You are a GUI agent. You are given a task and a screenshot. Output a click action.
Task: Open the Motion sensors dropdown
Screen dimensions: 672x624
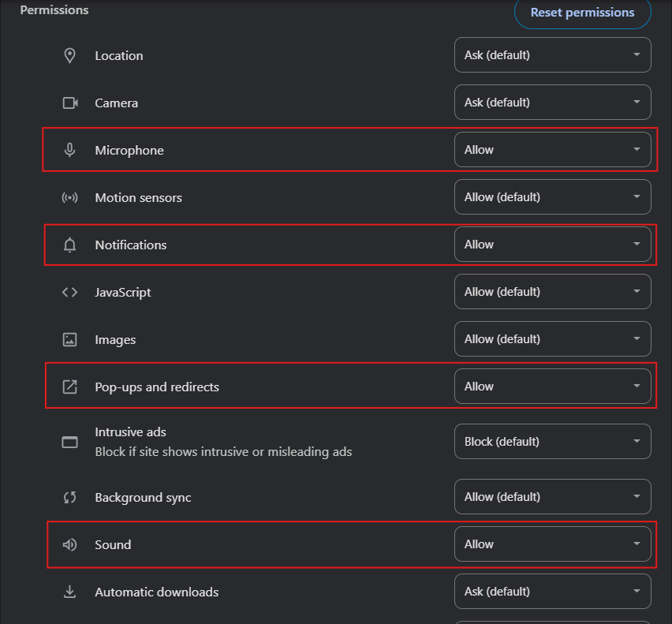tap(552, 196)
